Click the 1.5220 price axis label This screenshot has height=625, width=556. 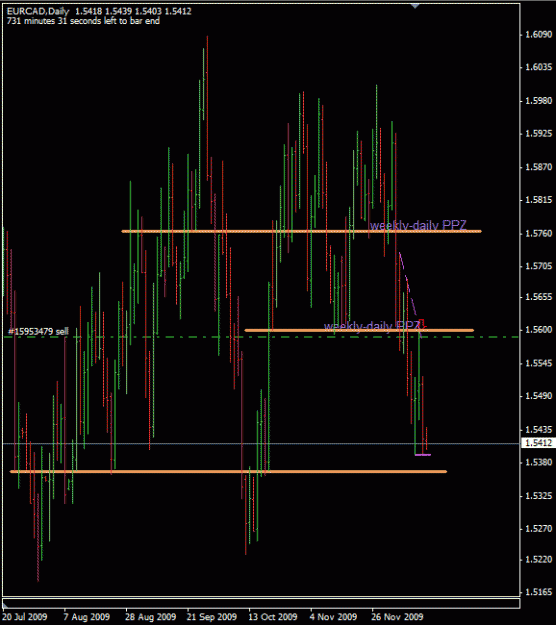[x=538, y=560]
